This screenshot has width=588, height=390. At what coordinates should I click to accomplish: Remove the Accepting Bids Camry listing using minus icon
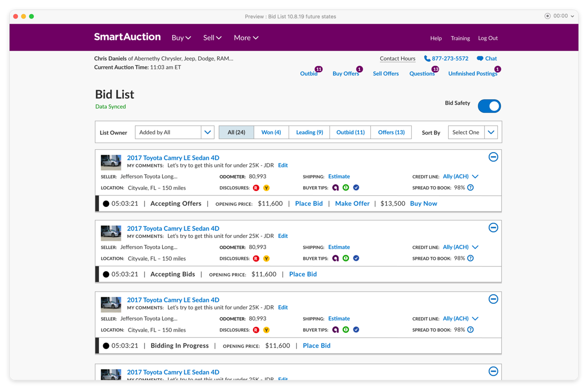(493, 228)
